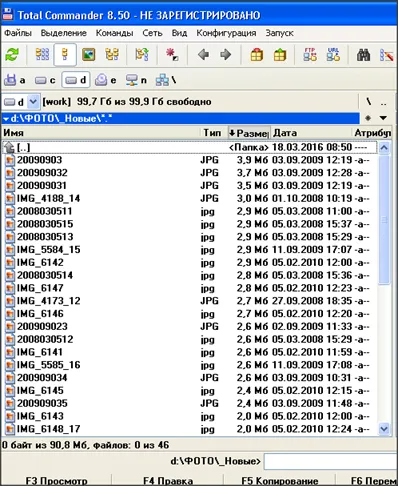The height and width of the screenshot is (486, 398).
Task: Sort by the Дата column header
Action: pos(311,133)
